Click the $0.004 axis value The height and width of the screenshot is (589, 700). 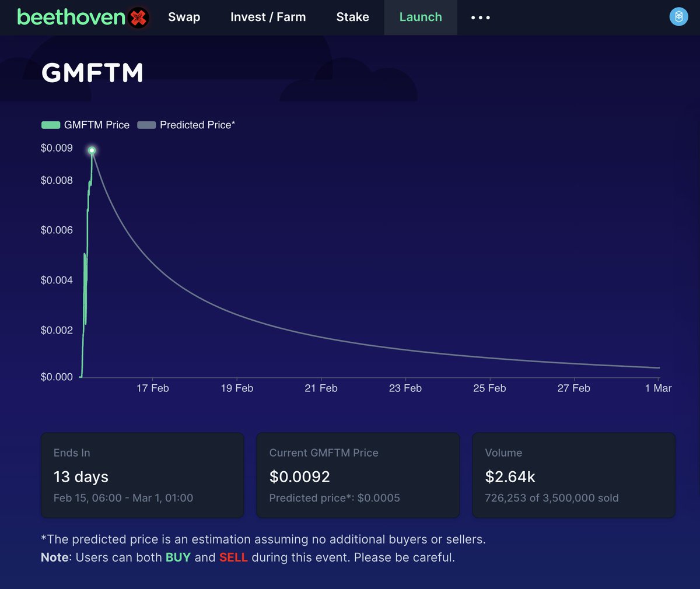(x=57, y=281)
